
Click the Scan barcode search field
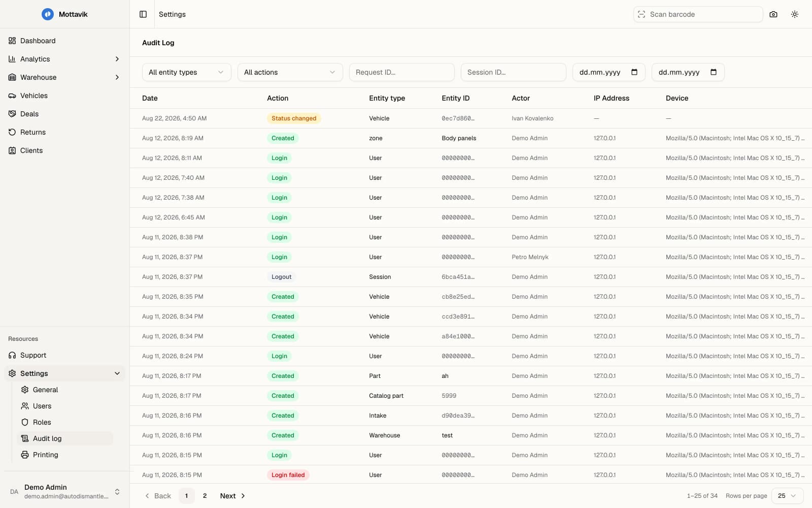(698, 14)
